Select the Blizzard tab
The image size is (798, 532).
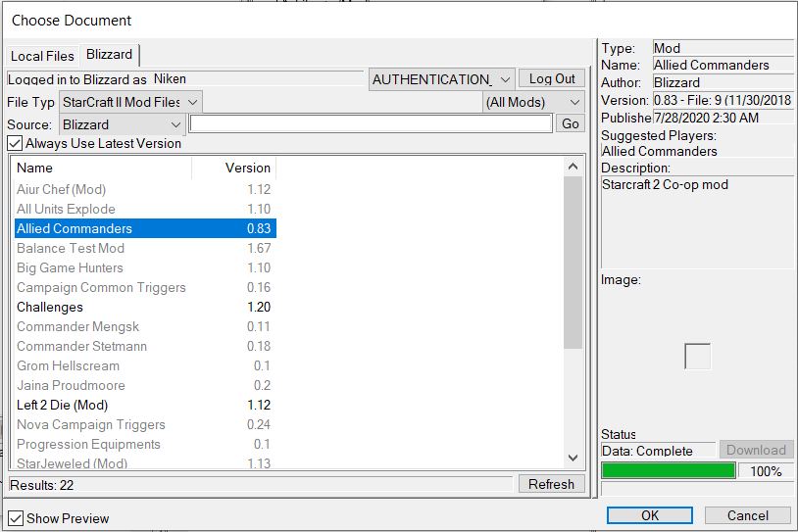(109, 55)
